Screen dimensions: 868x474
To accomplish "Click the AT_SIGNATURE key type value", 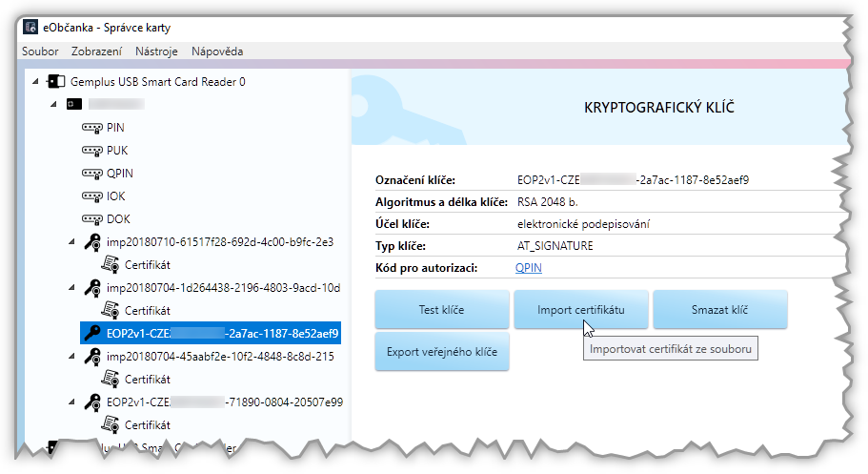I will (555, 246).
